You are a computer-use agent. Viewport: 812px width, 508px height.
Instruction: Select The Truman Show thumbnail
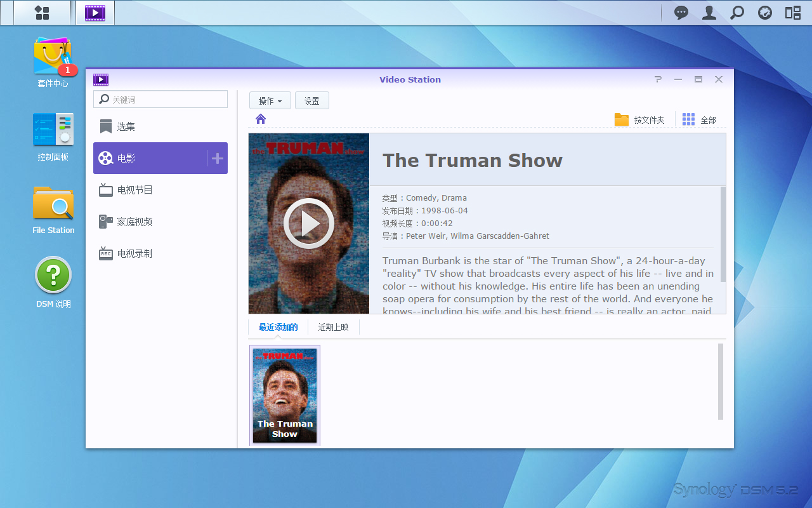click(285, 395)
